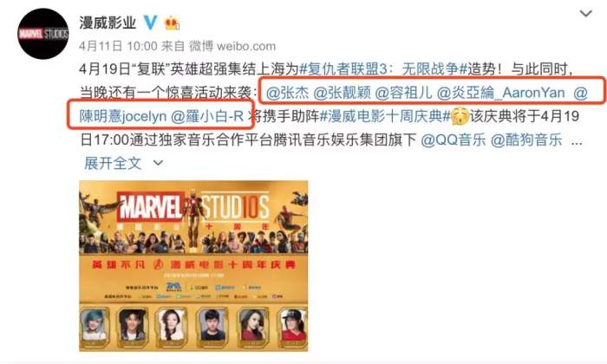Open the @陳明憙jocelyn mention
Screen dimensions: 607x364
(122, 116)
